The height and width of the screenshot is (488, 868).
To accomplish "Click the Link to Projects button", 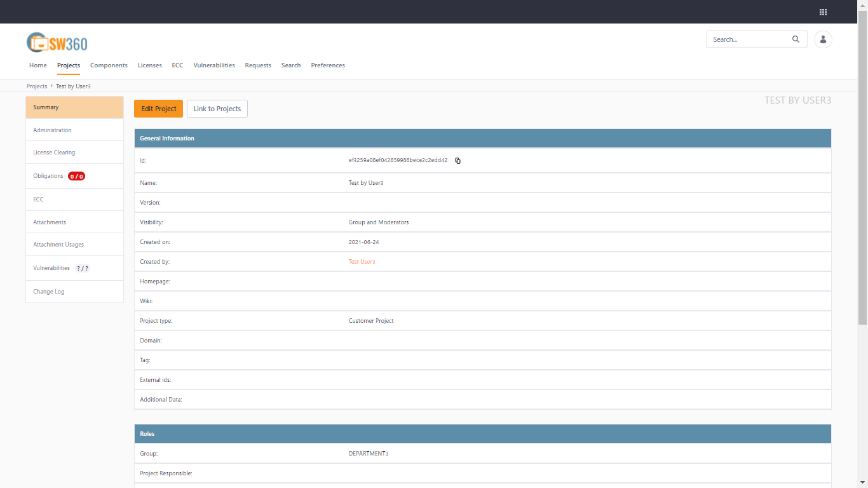I will (217, 108).
